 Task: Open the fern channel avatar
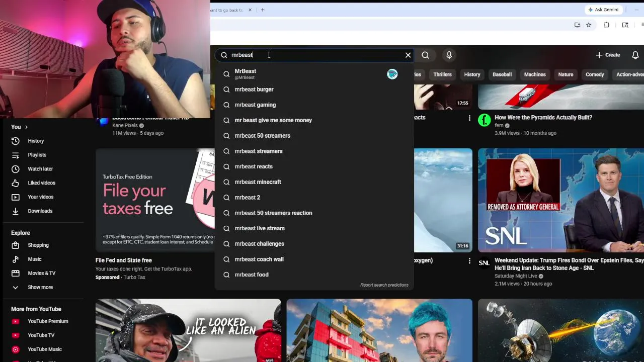point(485,120)
